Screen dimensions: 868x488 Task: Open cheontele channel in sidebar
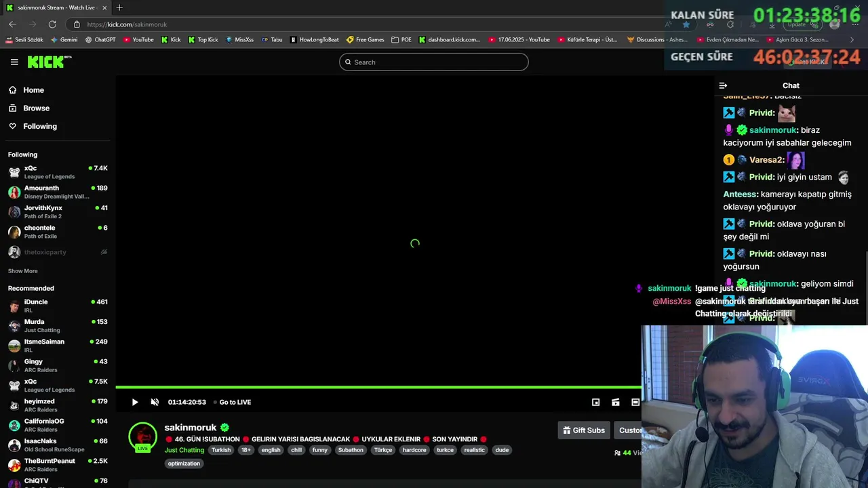tap(58, 232)
